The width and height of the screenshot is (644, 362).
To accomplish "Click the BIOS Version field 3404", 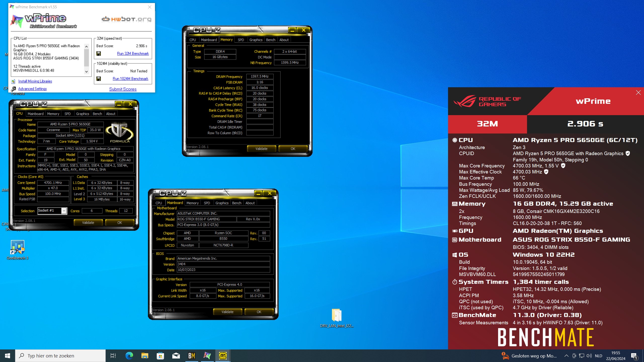I will (223, 264).
